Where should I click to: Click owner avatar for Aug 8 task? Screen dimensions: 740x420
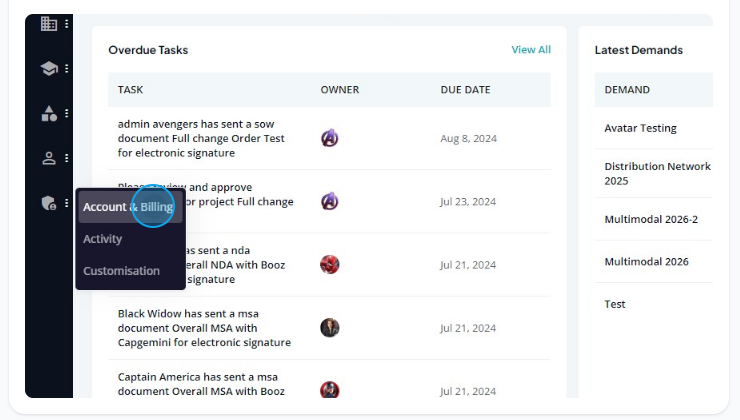click(329, 138)
